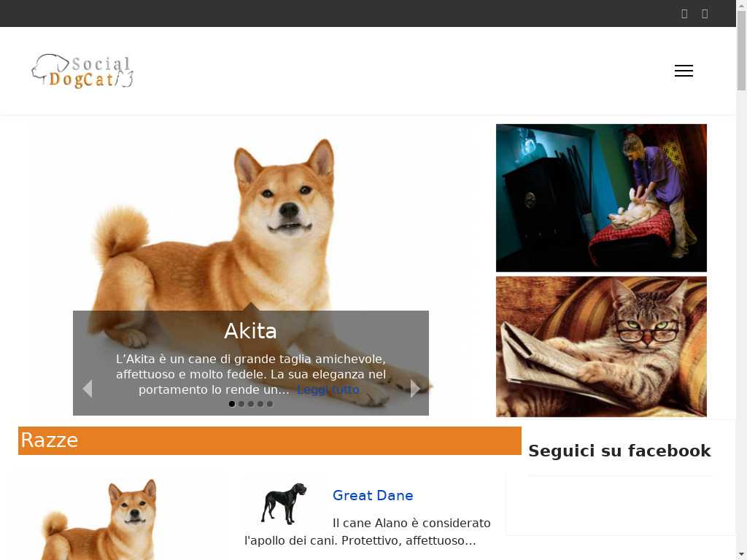This screenshot has height=560, width=747.
Task: Click the page vertical scrollbar thumb
Action: tap(741, 50)
